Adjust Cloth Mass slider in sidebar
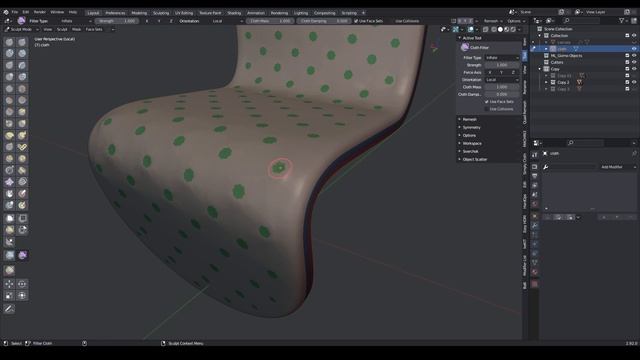Screen dimensions: 640x360 [502, 87]
